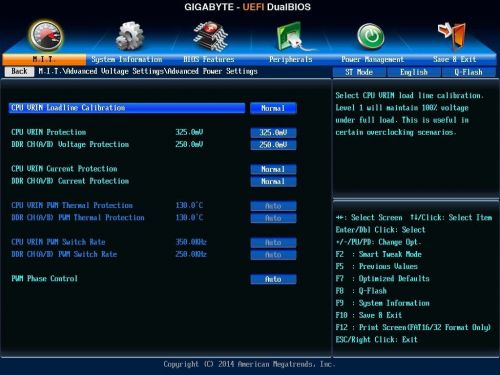
Task: Switch to ST Mode
Action: tap(359, 72)
